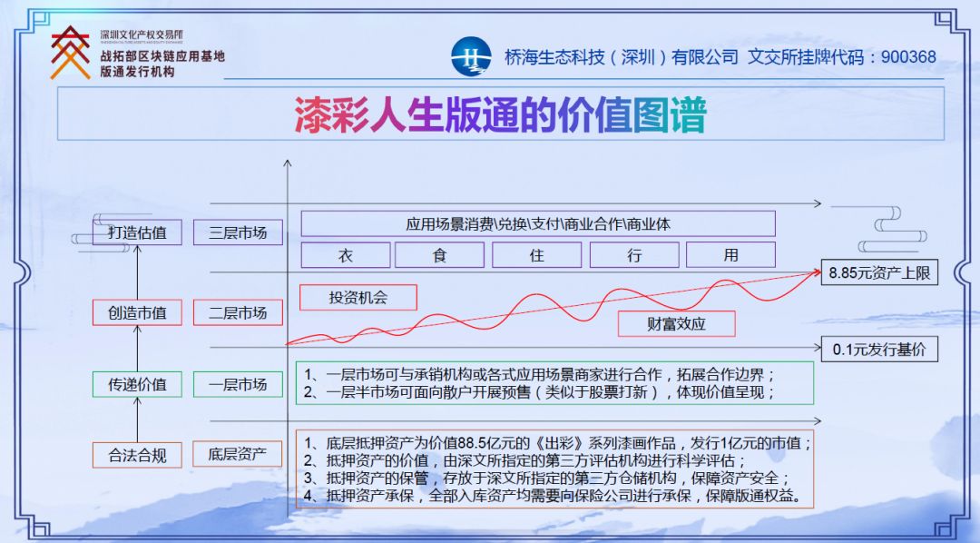The image size is (980, 543).
Task: Click line 3 about 第三方仓储机构
Action: tap(547, 479)
